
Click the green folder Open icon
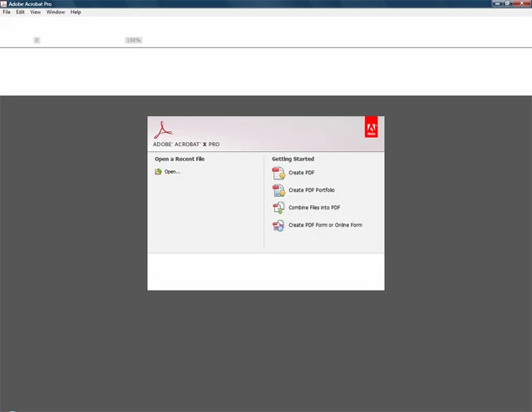point(158,172)
